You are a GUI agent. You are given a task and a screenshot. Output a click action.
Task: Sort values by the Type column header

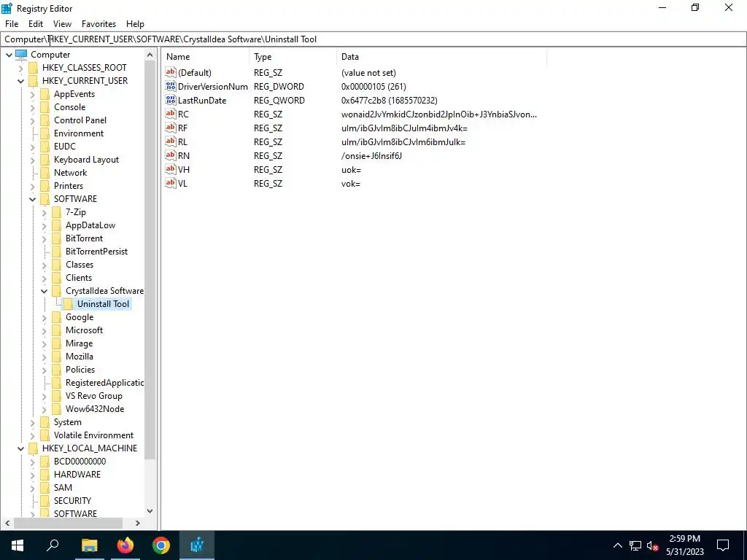[293, 57]
